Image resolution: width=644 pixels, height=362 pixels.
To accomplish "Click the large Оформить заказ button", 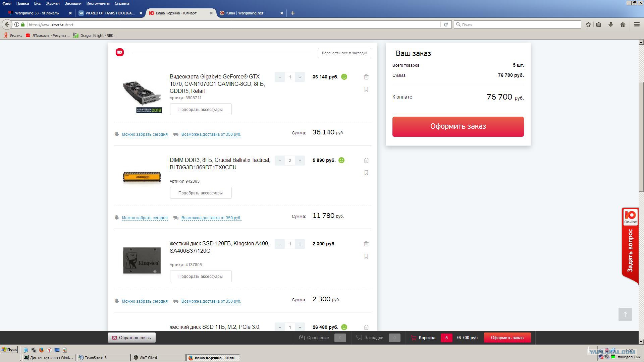I will [458, 127].
